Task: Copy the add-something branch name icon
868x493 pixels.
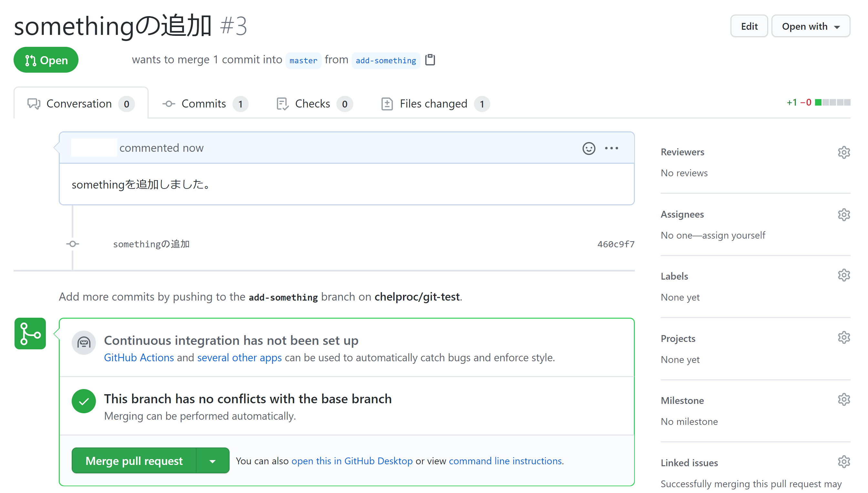Action: (430, 60)
